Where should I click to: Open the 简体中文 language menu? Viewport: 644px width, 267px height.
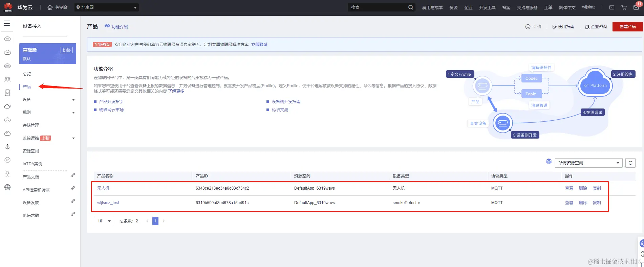point(567,7)
